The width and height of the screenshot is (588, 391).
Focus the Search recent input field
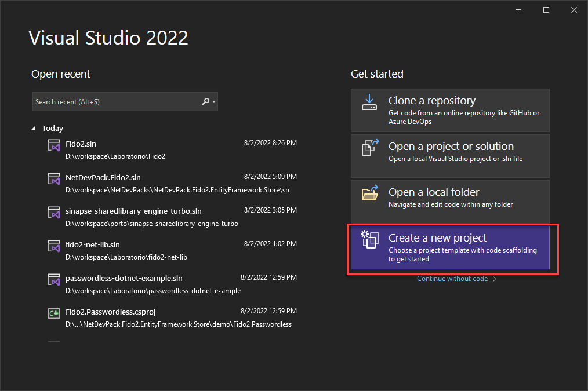[x=125, y=101]
